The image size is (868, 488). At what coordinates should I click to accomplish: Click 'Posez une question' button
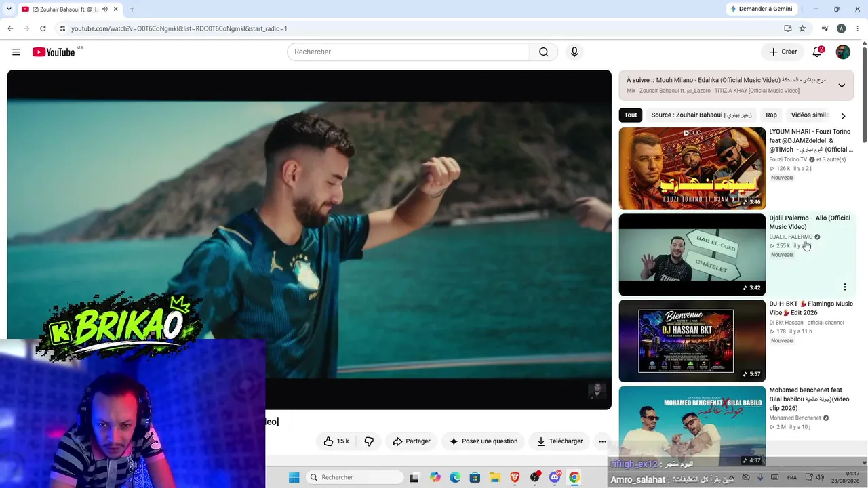coord(483,441)
